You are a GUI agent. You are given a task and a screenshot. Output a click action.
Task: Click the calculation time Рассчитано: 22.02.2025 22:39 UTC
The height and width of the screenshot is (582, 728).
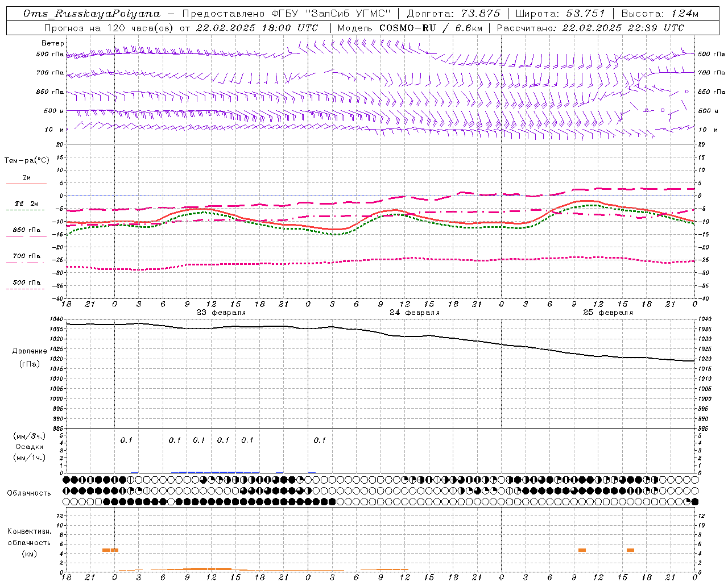click(590, 28)
